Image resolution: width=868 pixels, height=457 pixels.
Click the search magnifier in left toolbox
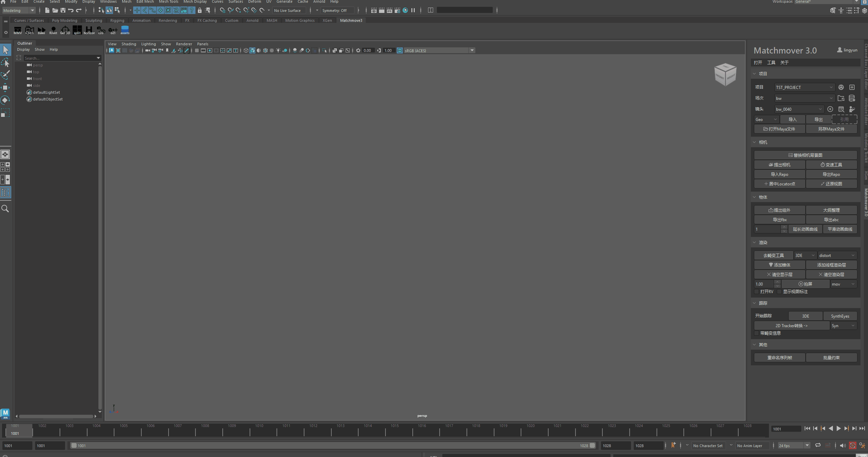pos(5,209)
